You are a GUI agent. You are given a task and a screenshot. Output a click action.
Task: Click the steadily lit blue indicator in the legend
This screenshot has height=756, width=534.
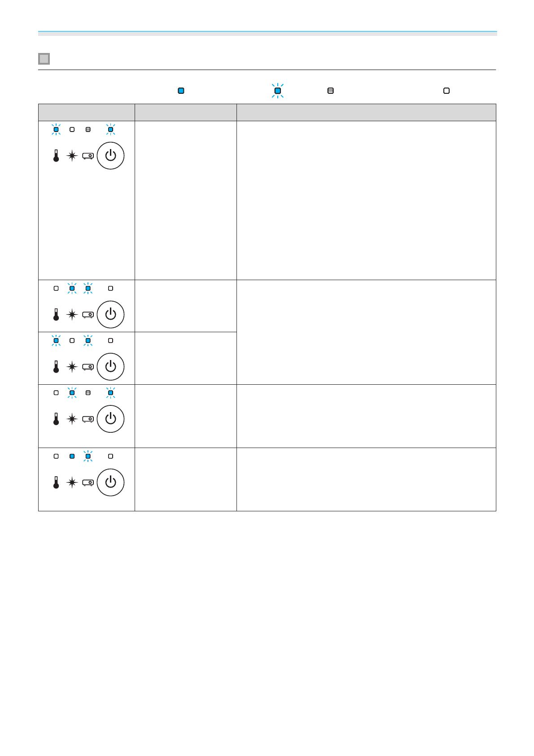pyautogui.click(x=181, y=91)
